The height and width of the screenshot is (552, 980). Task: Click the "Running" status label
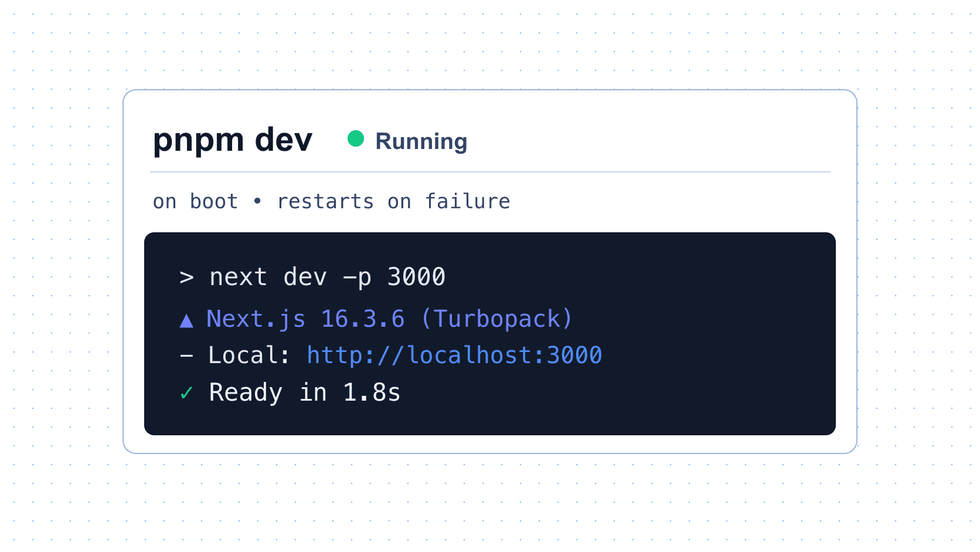(421, 142)
